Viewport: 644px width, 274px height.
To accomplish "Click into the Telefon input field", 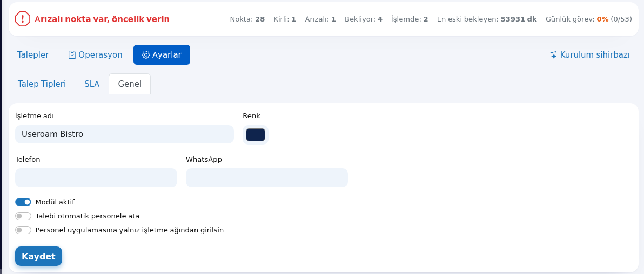I will tap(96, 177).
